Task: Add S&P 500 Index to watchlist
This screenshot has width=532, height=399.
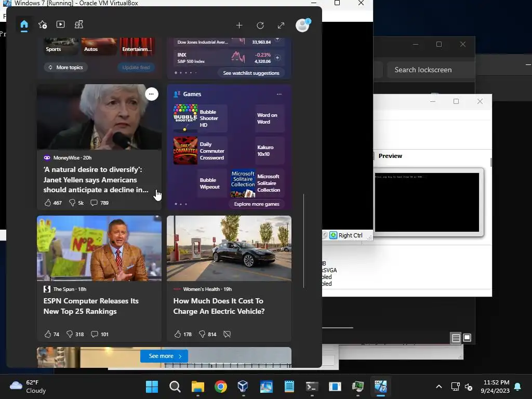Action: click(x=277, y=58)
